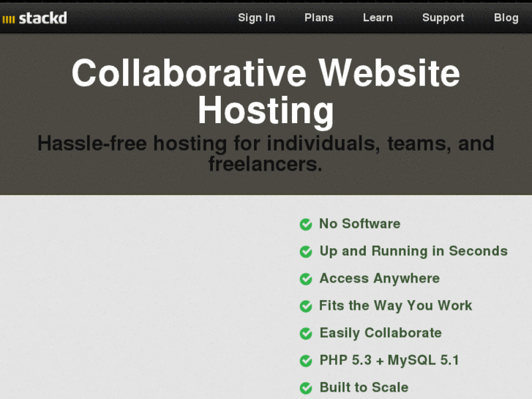Visit the Support page

click(443, 18)
